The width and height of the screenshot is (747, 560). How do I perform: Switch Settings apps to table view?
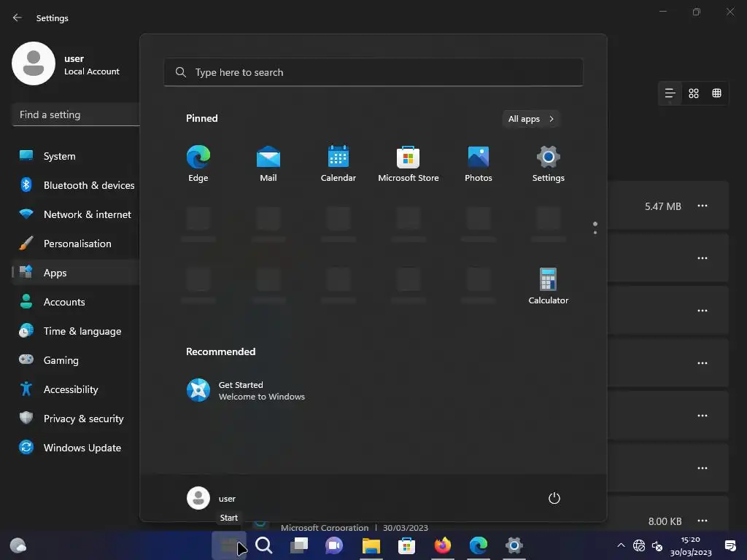coord(716,93)
